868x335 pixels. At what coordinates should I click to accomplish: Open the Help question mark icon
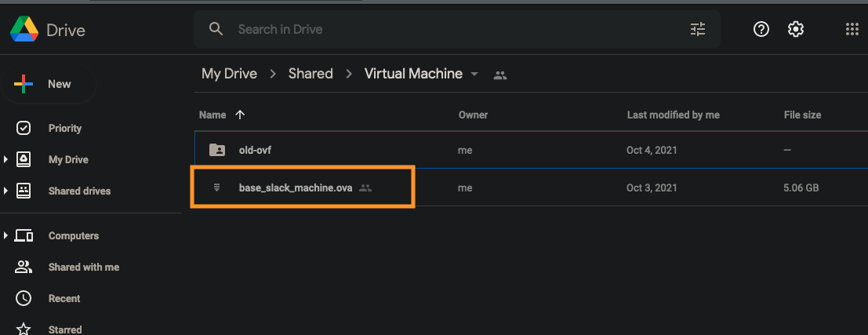[761, 29]
